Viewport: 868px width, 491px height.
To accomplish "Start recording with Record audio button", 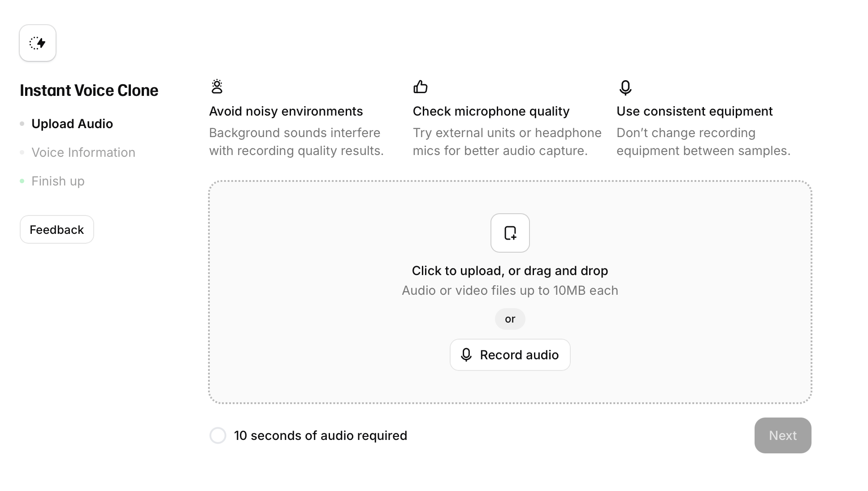I will click(510, 355).
